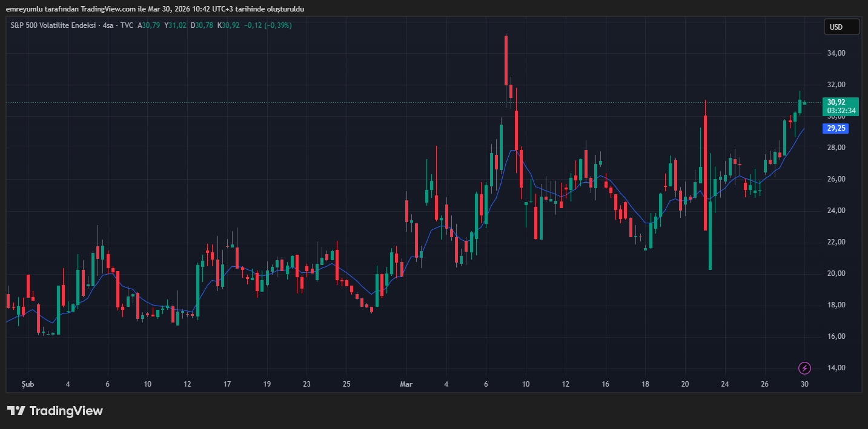
Task: Click the high value Y31,02 in the legend
Action: [176, 25]
